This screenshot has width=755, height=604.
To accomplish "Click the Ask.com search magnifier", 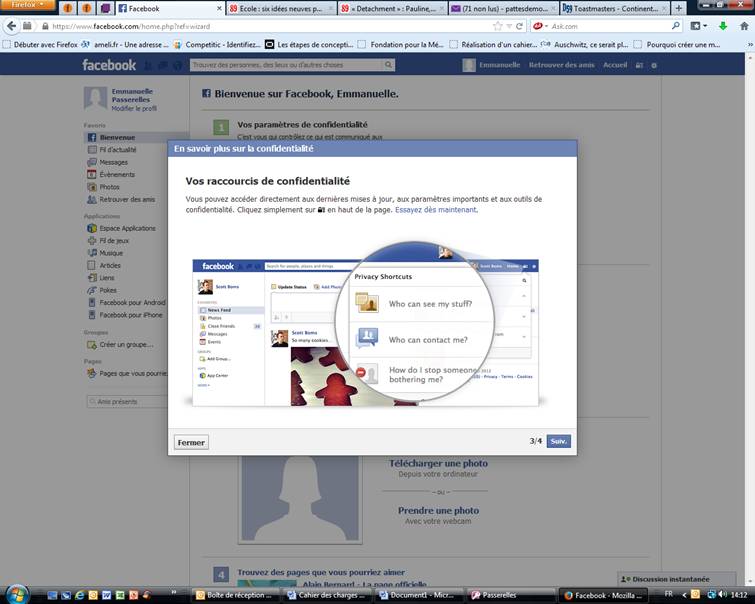I will [x=676, y=26].
